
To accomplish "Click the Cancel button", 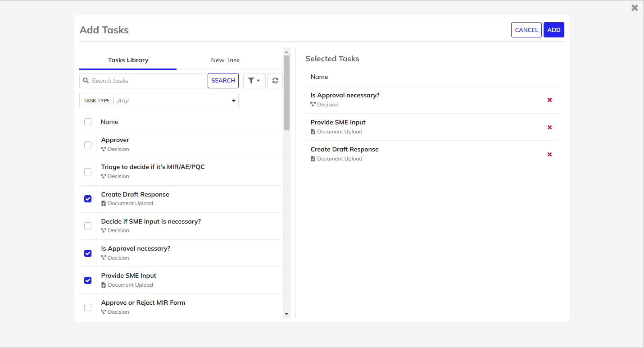I will [526, 30].
